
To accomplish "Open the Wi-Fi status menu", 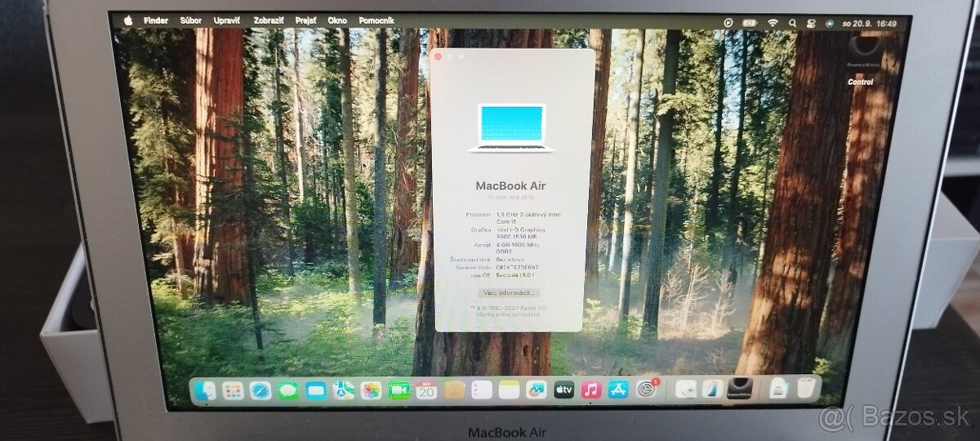I will pos(773,23).
